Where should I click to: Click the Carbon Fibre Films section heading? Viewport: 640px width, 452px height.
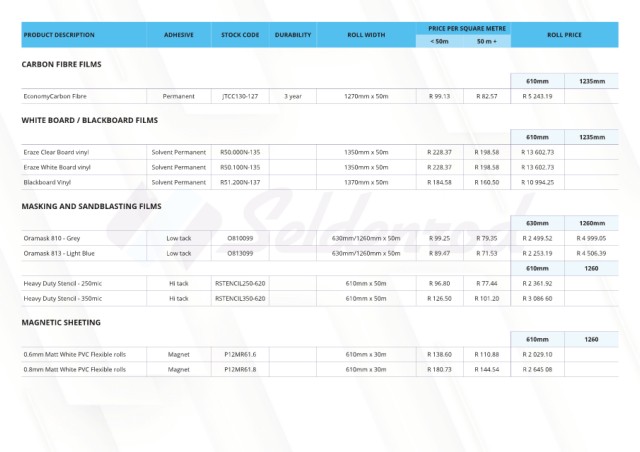(x=61, y=64)
